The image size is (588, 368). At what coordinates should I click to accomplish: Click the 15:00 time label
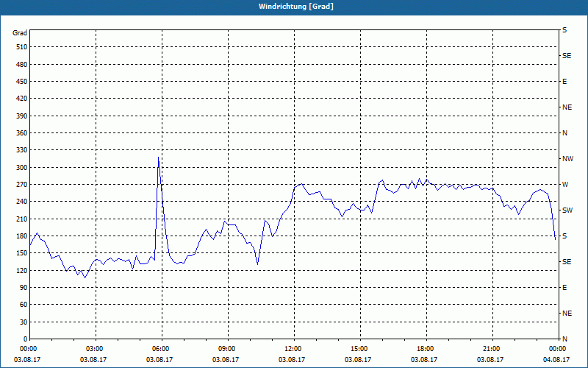[359, 349]
